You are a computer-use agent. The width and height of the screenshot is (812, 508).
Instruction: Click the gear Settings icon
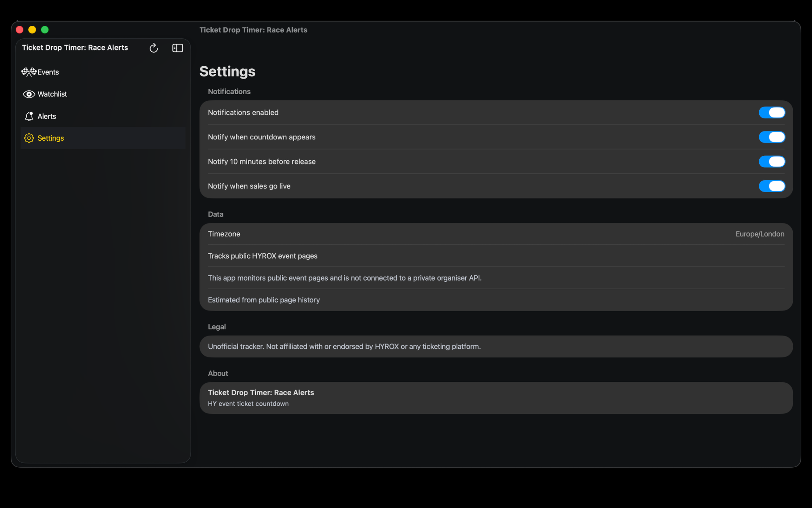coord(29,138)
